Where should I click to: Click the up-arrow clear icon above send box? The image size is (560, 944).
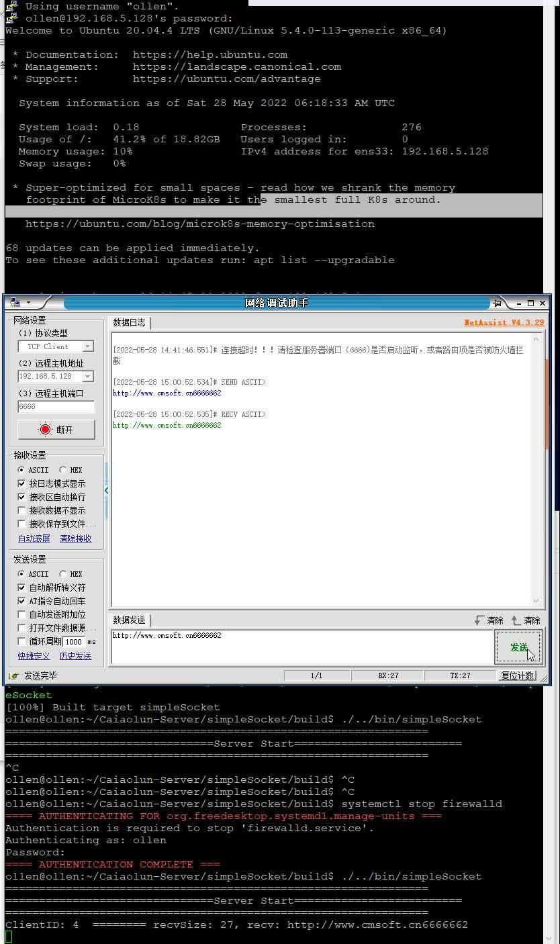516,620
